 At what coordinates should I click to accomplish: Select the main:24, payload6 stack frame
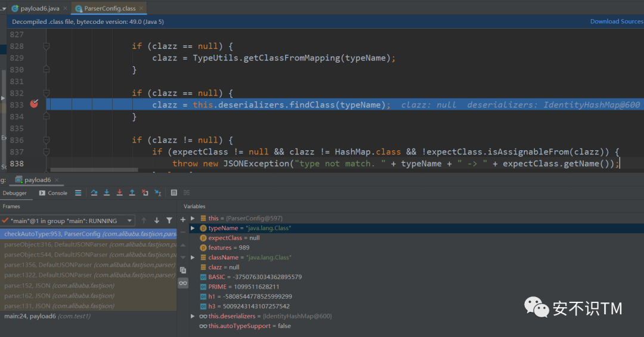(x=47, y=316)
